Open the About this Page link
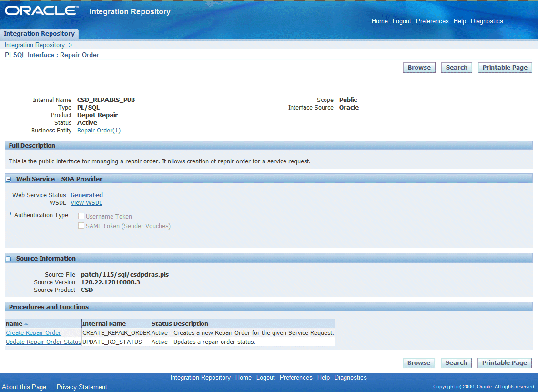 [24, 387]
